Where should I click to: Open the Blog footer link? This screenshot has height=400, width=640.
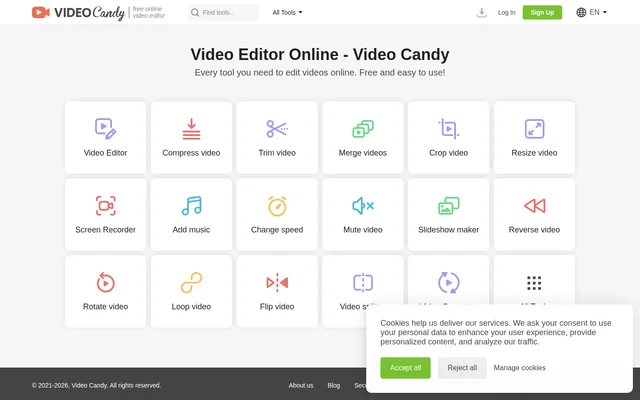[333, 385]
